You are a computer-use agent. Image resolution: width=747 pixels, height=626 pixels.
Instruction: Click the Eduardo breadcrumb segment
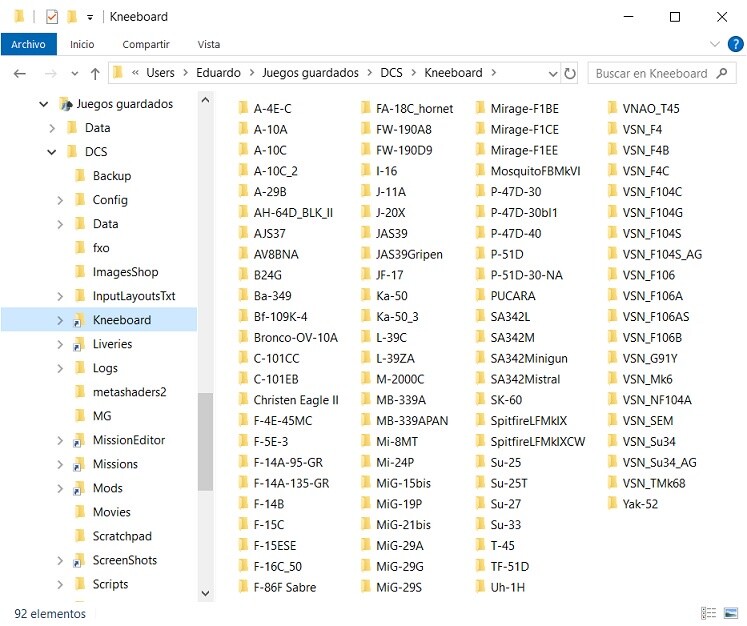[x=218, y=73]
